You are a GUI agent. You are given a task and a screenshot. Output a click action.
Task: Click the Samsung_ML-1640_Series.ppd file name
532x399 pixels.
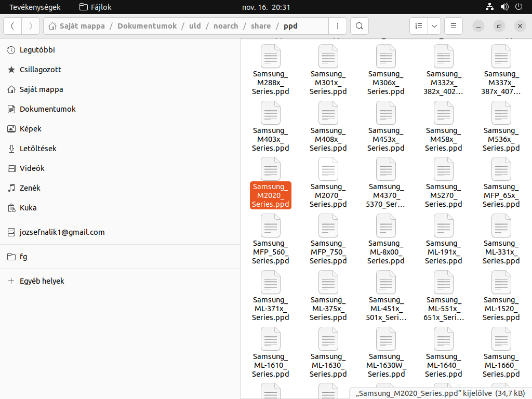(444, 365)
